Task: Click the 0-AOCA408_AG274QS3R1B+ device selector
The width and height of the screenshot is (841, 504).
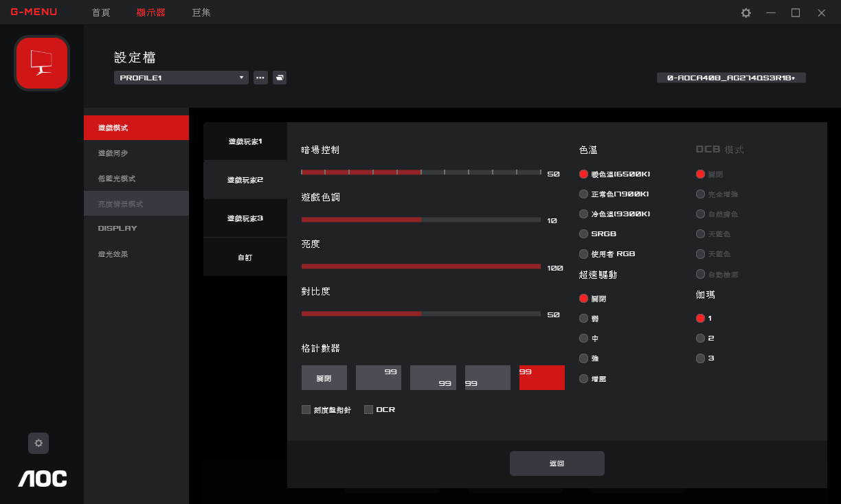Action: click(x=731, y=78)
